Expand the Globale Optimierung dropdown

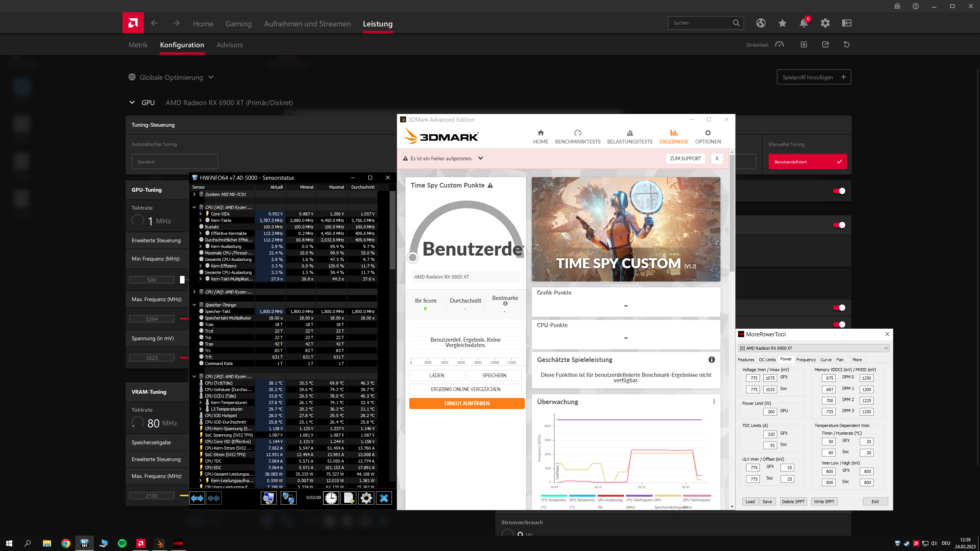click(211, 77)
